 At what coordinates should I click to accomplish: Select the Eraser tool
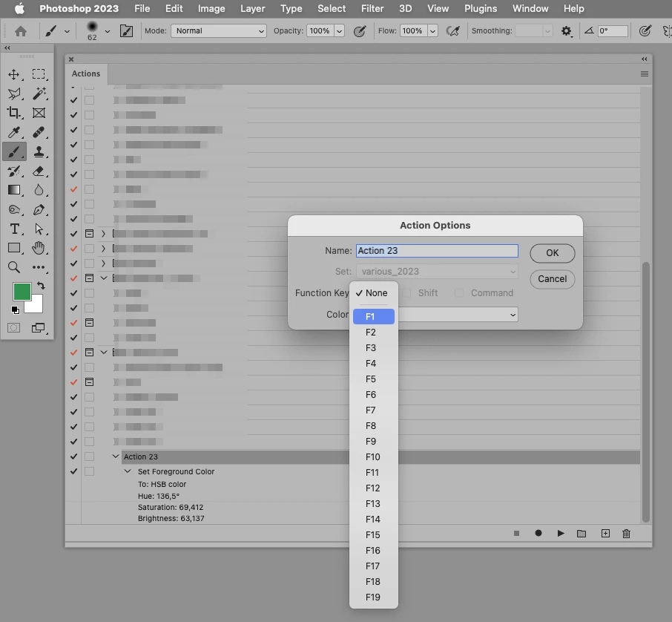[x=39, y=171]
